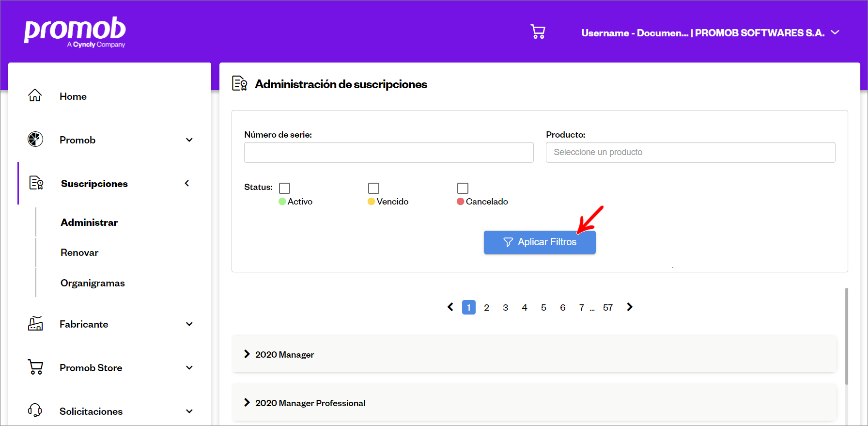The image size is (868, 426).
Task: Go to page 6 of results
Action: [x=563, y=307]
